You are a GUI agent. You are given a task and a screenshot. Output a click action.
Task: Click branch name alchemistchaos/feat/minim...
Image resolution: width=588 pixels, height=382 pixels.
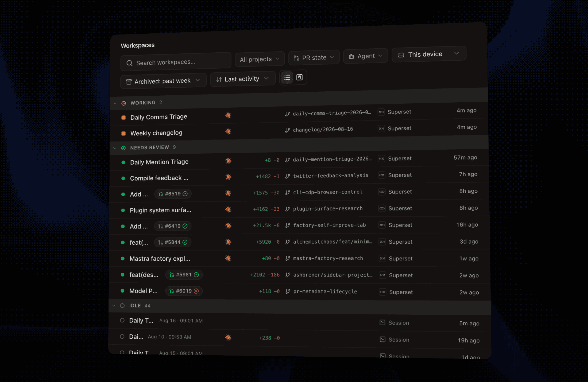[x=333, y=242]
